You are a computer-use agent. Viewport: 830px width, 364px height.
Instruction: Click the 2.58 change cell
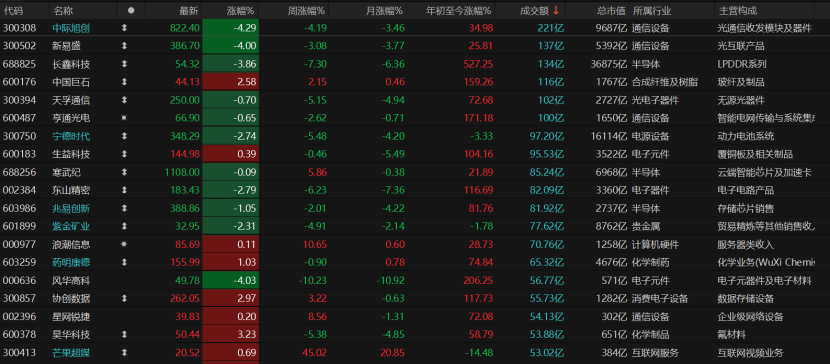(x=230, y=82)
